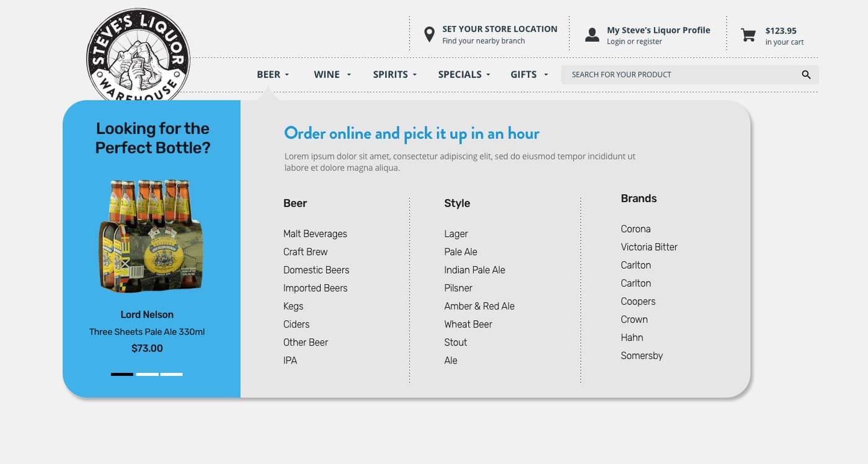This screenshot has height=464, width=868.
Task: Open the GIFTS navigation item
Action: click(523, 74)
